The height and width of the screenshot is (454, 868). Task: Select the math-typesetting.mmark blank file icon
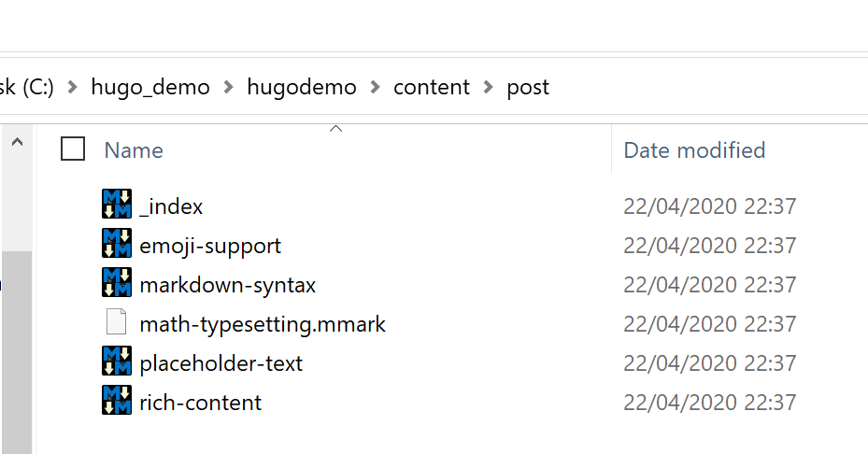point(117,323)
